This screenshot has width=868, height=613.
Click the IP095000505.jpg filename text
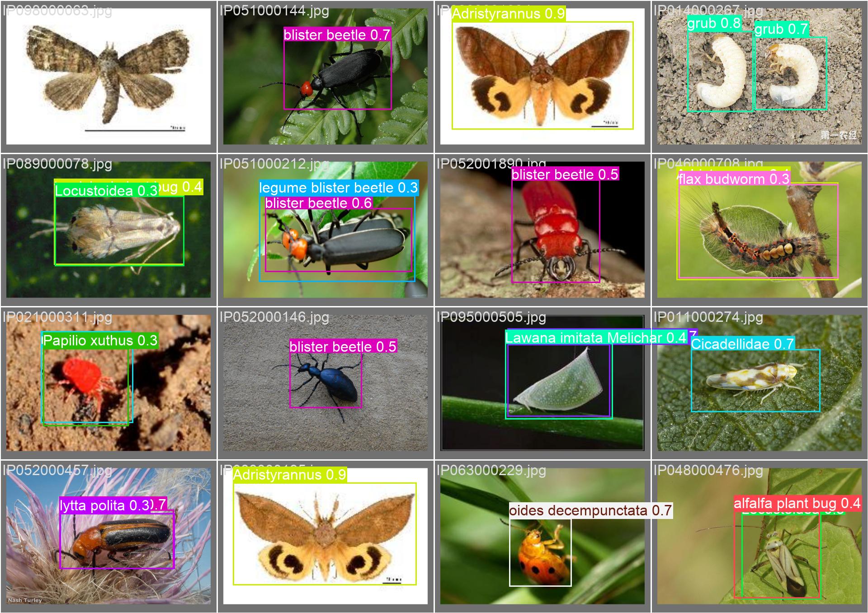tap(491, 317)
